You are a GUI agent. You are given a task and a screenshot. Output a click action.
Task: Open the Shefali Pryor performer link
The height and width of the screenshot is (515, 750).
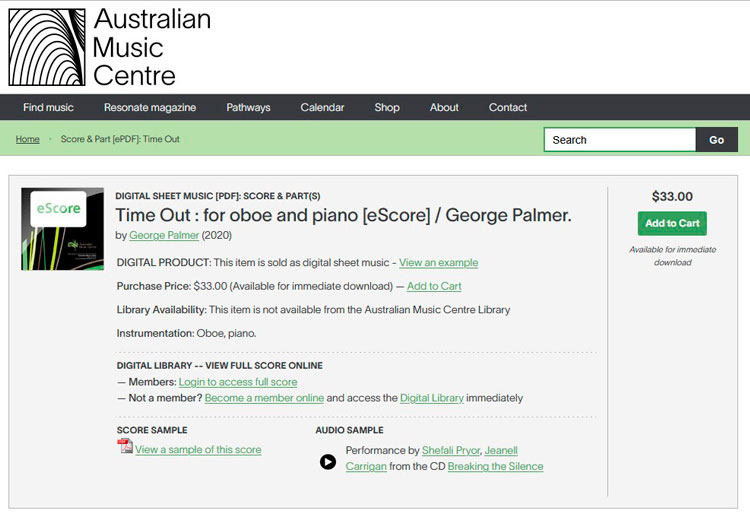(x=451, y=450)
